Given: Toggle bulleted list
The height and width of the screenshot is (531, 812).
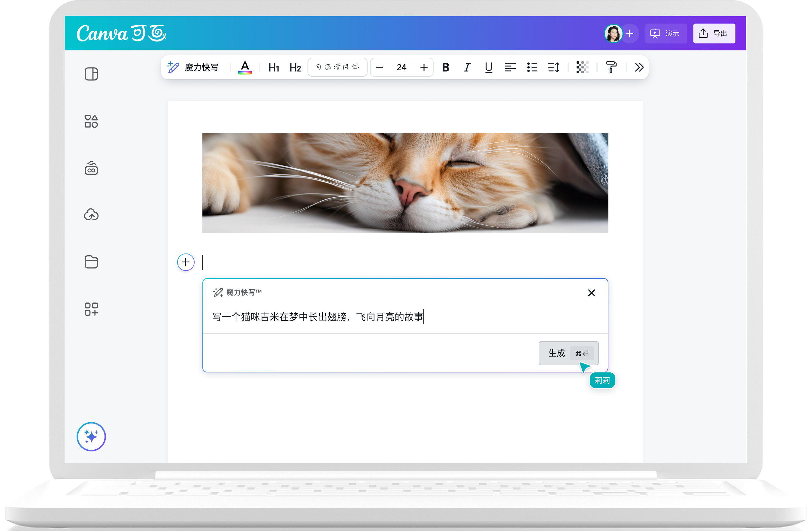Looking at the screenshot, I should tap(532, 67).
